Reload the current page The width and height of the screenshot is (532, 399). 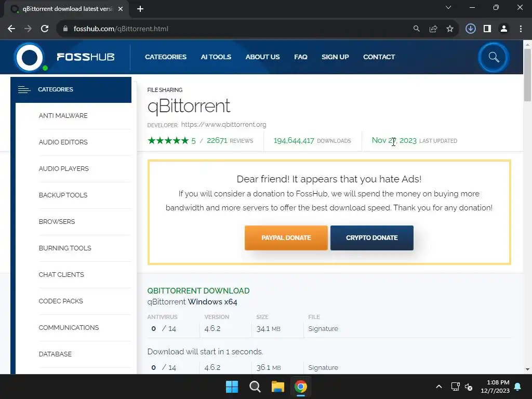[45, 29]
